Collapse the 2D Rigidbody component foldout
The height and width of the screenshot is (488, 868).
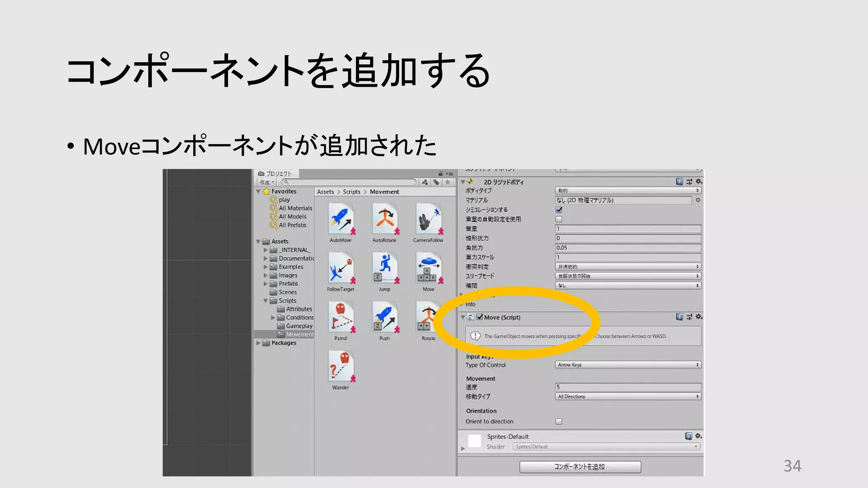463,182
